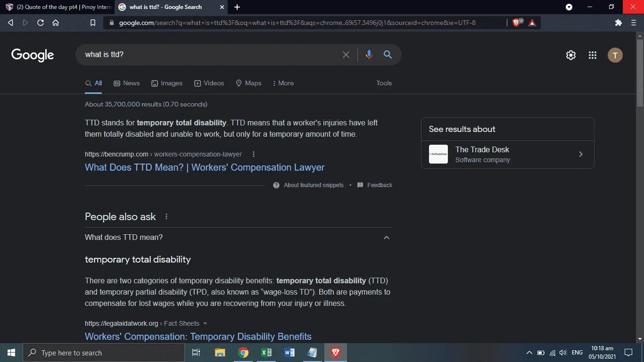Click the "About 35,700,000 results" text
Screen dimensions: 644x362
tap(146, 104)
